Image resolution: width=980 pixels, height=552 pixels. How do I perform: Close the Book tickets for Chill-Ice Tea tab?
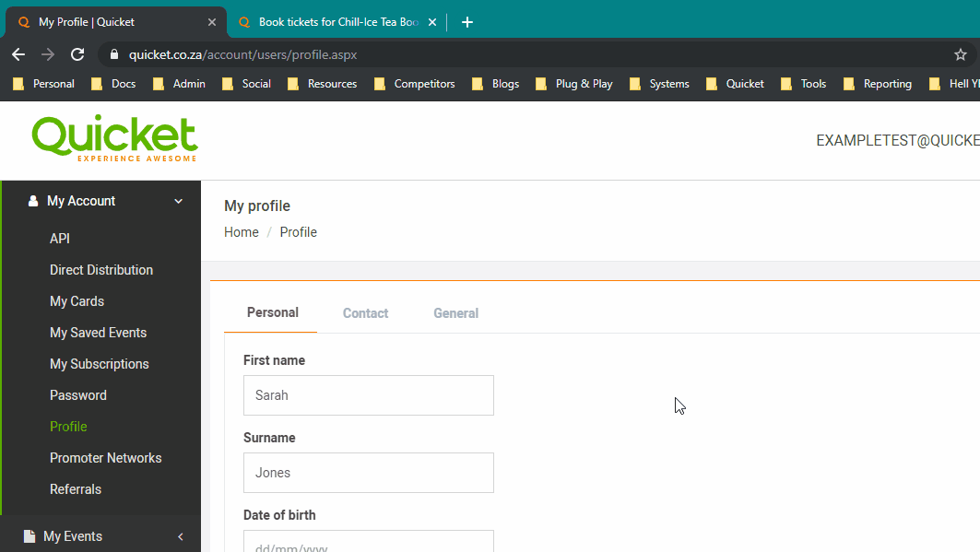tap(432, 22)
